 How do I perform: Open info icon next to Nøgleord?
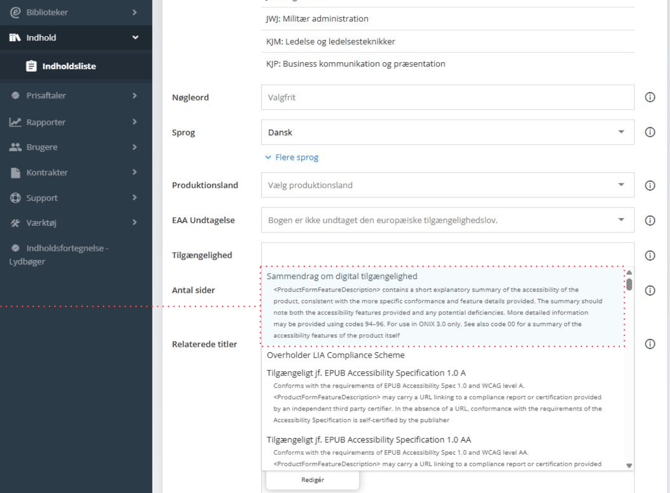click(x=649, y=97)
